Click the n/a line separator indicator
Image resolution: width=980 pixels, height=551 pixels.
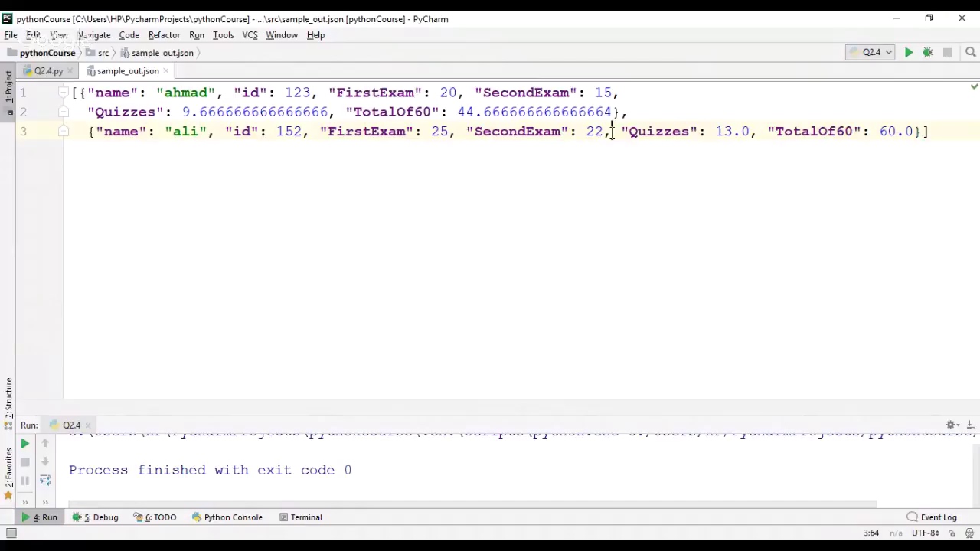click(x=896, y=533)
